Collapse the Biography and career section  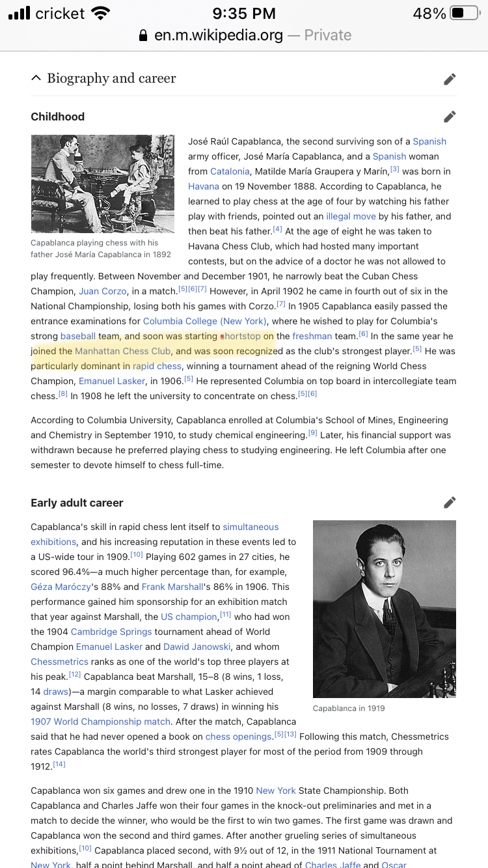36,78
